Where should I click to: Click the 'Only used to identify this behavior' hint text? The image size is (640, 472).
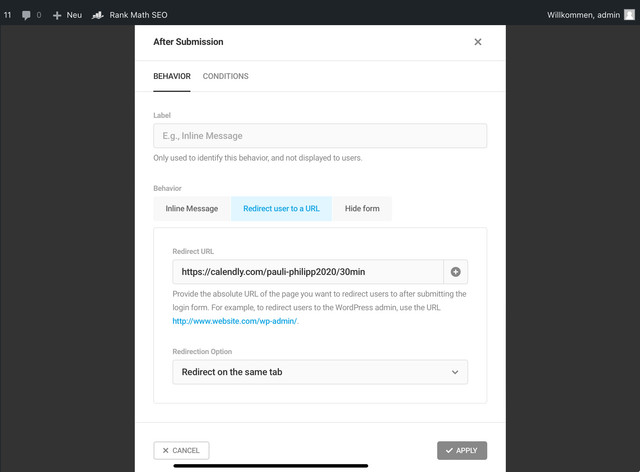pyautogui.click(x=258, y=158)
